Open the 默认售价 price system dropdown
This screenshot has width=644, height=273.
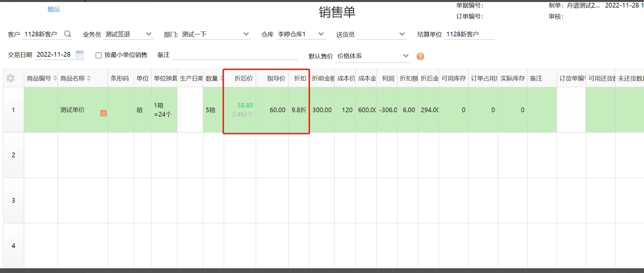405,56
